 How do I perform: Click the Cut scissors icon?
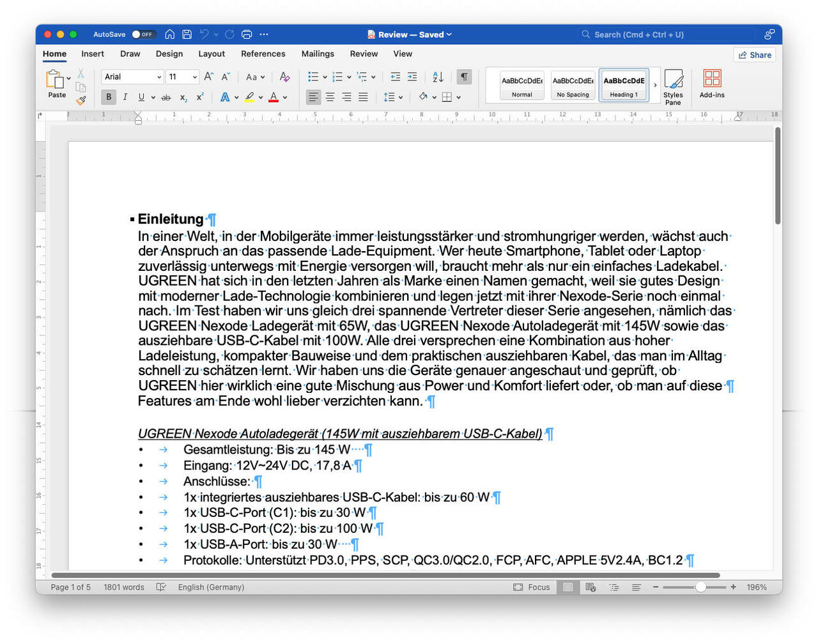[x=81, y=73]
